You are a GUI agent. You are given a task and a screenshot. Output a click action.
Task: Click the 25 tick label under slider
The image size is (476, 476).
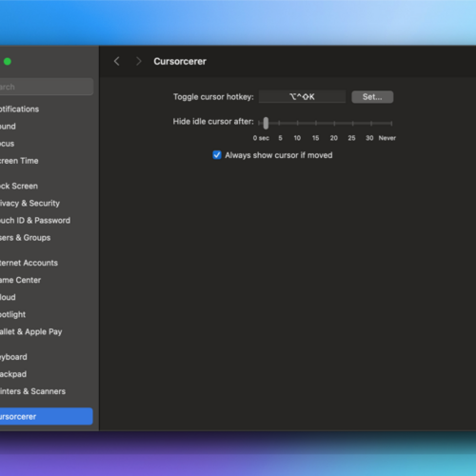click(x=351, y=138)
